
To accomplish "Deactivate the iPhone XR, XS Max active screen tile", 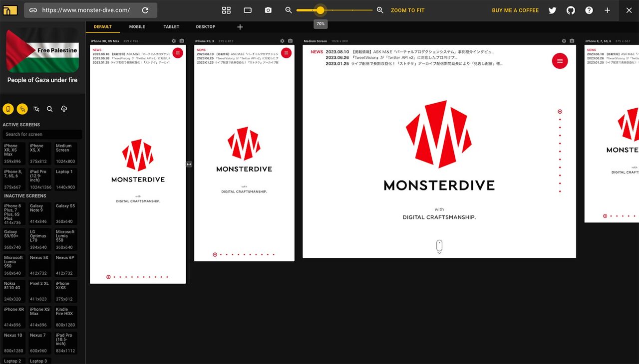I will click(x=14, y=154).
